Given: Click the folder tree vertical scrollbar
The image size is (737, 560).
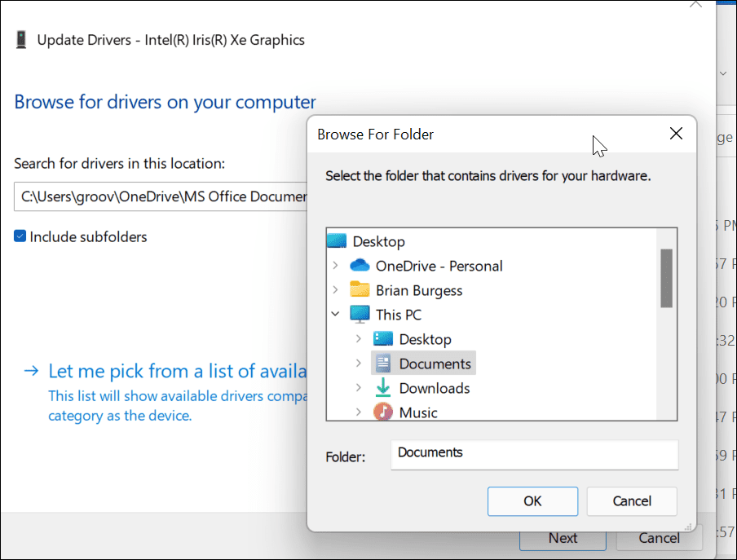Looking at the screenshot, I should pos(666,279).
